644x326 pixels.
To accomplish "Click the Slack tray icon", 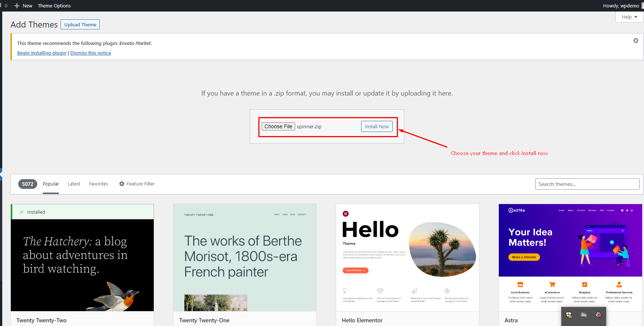I will click(599, 315).
